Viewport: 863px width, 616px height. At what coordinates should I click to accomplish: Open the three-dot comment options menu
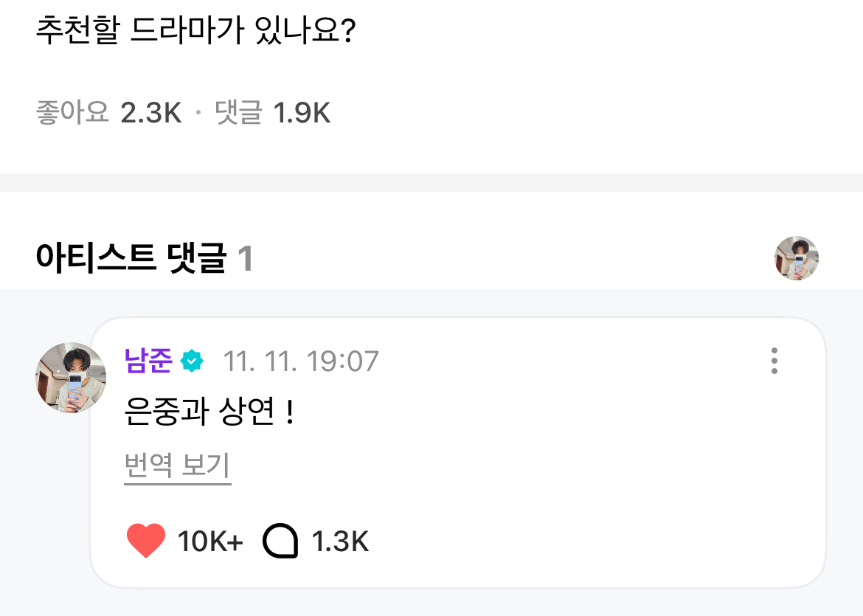(774, 361)
